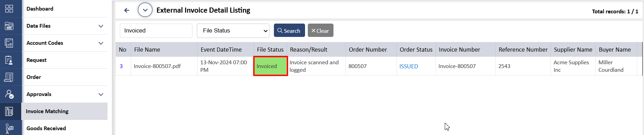This screenshot has width=644, height=135.
Task: Select Dashboard from the sidebar menu
Action: pos(40,9)
